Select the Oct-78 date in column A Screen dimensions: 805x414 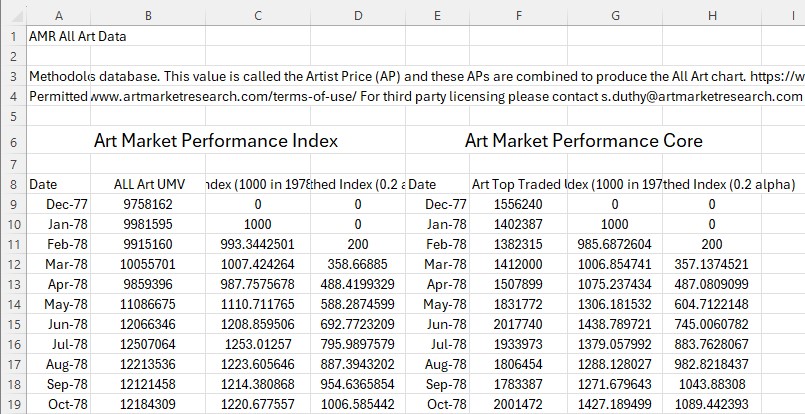(58, 404)
